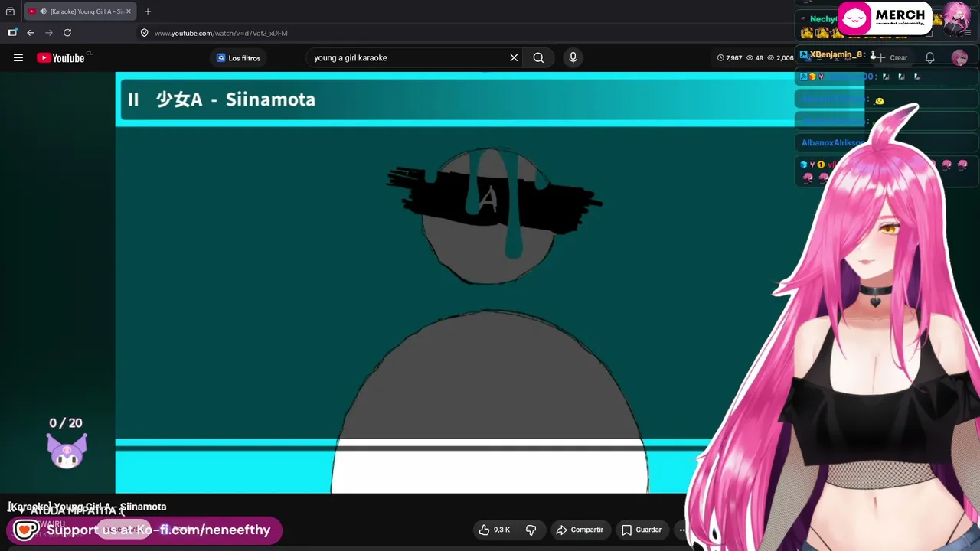
Task: Click the 0 / 20 goal counter text
Action: 66,423
